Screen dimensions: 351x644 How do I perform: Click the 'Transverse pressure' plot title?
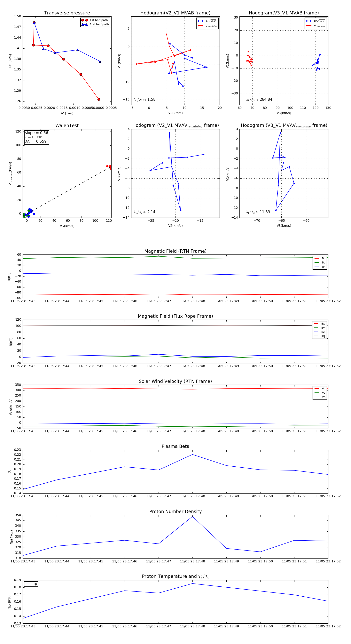(67, 13)
